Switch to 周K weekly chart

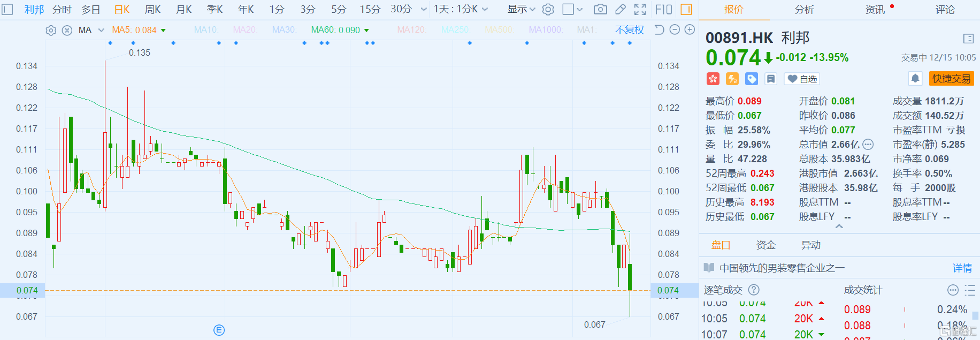(x=152, y=9)
